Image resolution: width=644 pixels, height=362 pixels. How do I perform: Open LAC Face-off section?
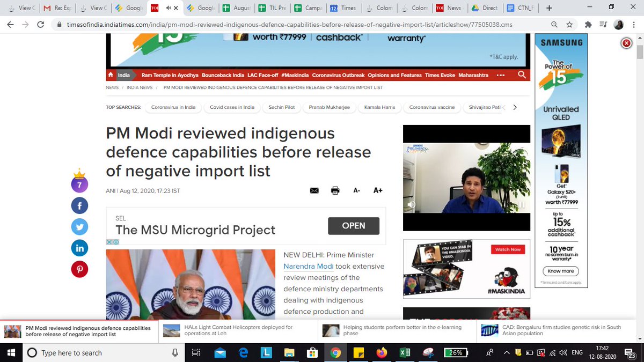pyautogui.click(x=263, y=75)
